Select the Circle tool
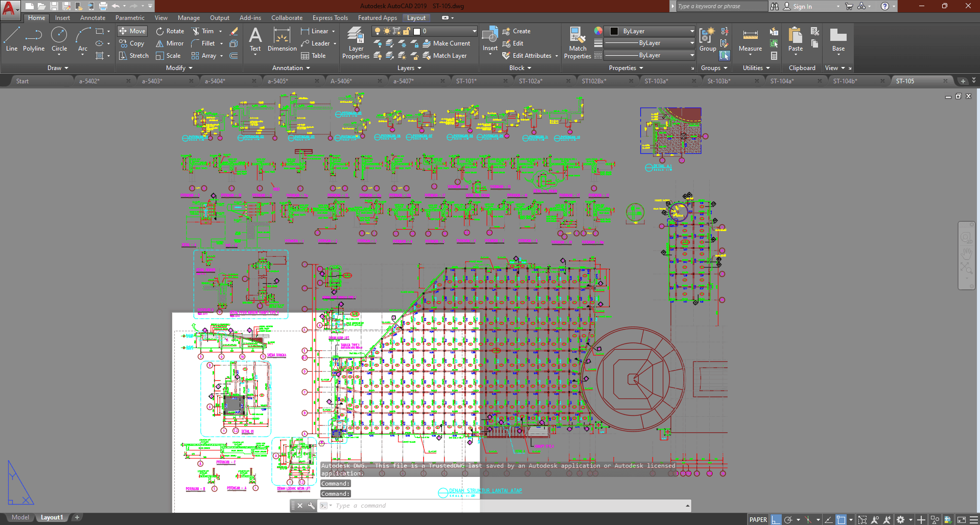980x525 pixels. [59, 39]
